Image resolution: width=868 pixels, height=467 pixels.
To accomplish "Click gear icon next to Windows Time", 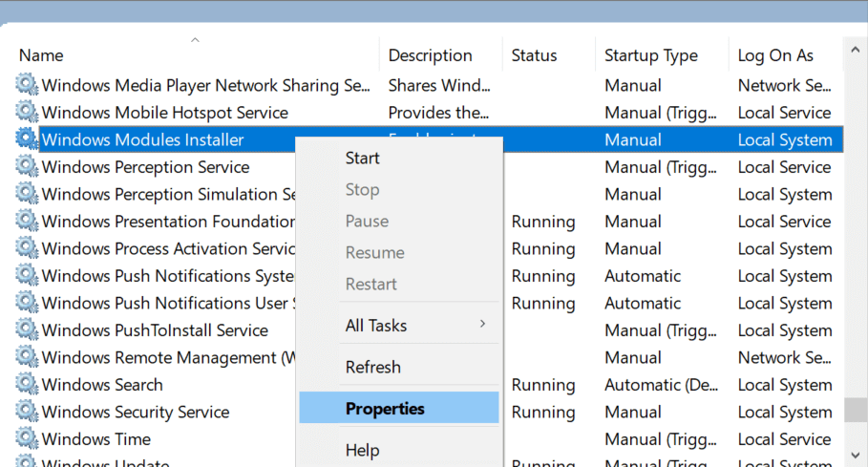I will [26, 439].
